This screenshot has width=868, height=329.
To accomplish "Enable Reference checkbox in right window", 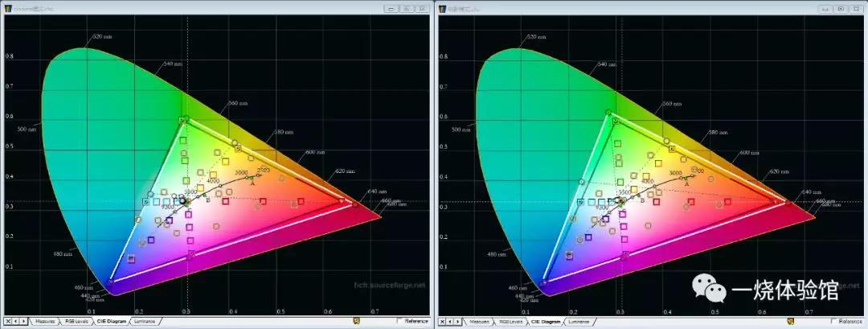I will tap(833, 322).
